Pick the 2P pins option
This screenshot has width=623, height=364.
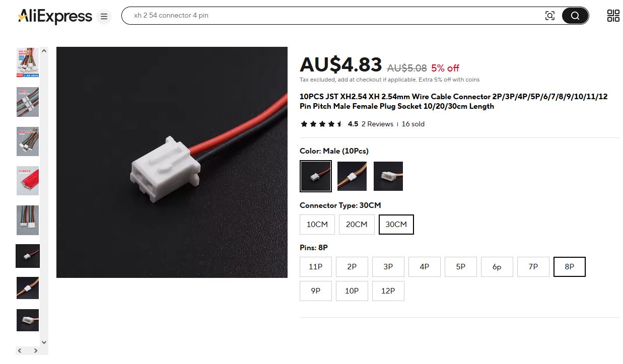coord(352,267)
